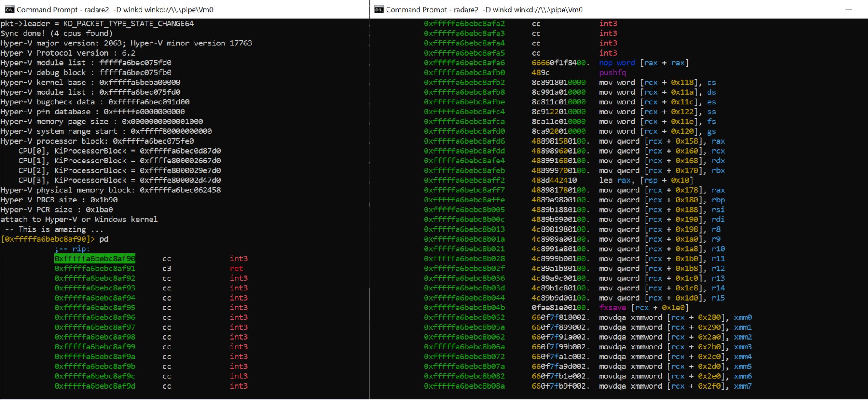Click the 'Hyper-V major version: 2063' line
Screen dimensions: 868x402
tap(126, 43)
